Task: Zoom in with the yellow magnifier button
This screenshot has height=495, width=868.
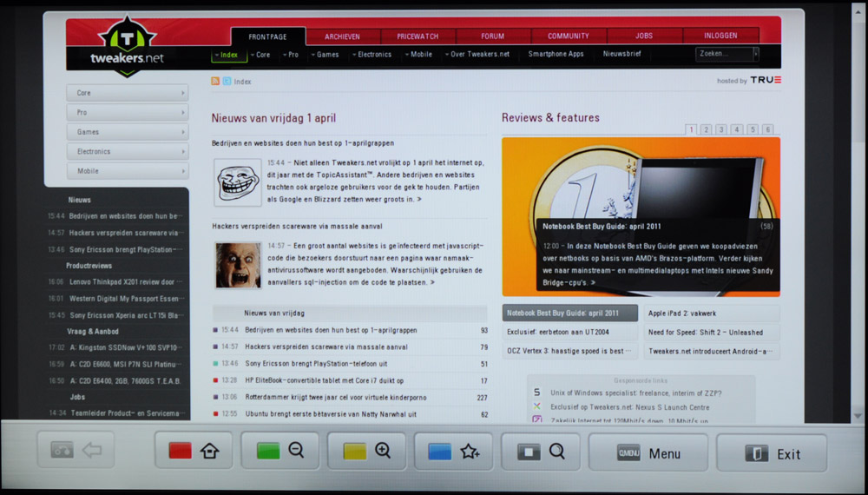Action: click(366, 451)
